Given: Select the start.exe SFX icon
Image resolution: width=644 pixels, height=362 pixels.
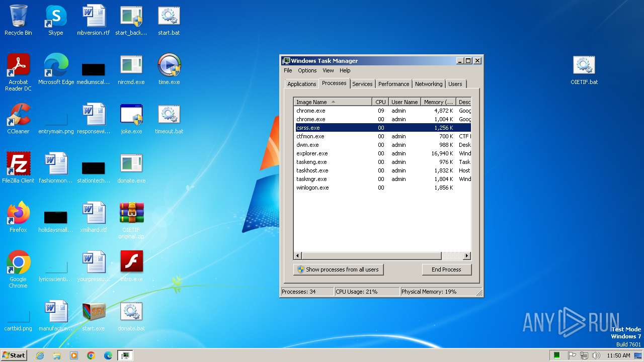Looking at the screenshot, I should click(x=94, y=316).
